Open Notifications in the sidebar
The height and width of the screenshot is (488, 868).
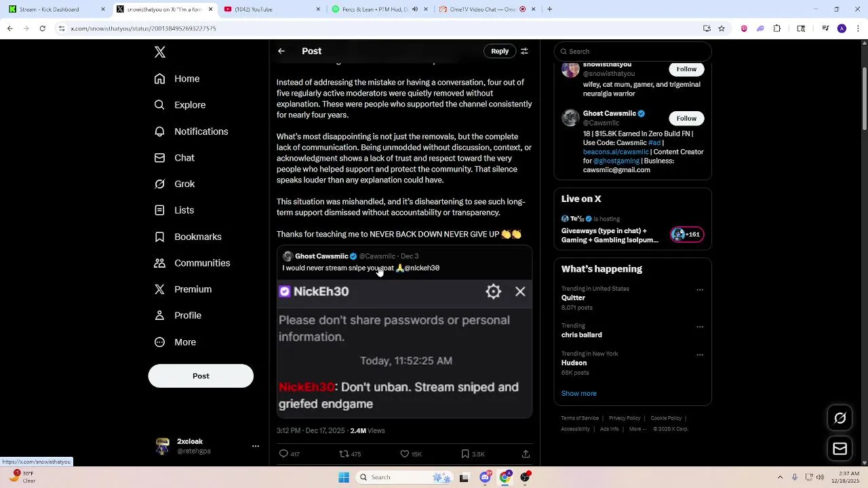coord(191,131)
